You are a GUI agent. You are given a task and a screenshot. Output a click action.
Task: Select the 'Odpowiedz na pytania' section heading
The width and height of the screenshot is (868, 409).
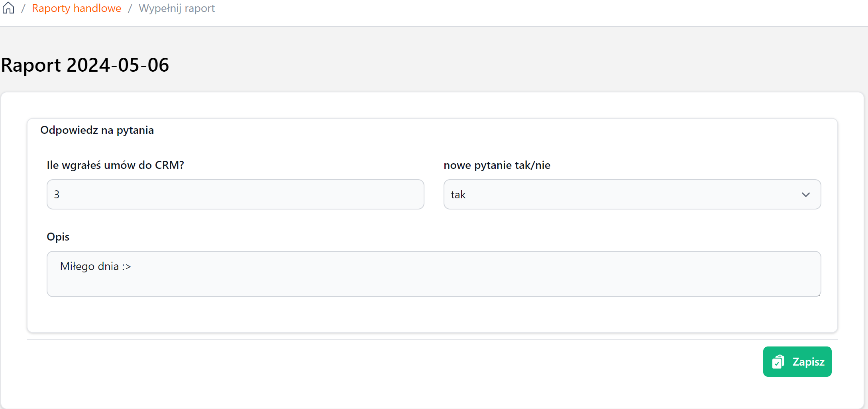(97, 130)
